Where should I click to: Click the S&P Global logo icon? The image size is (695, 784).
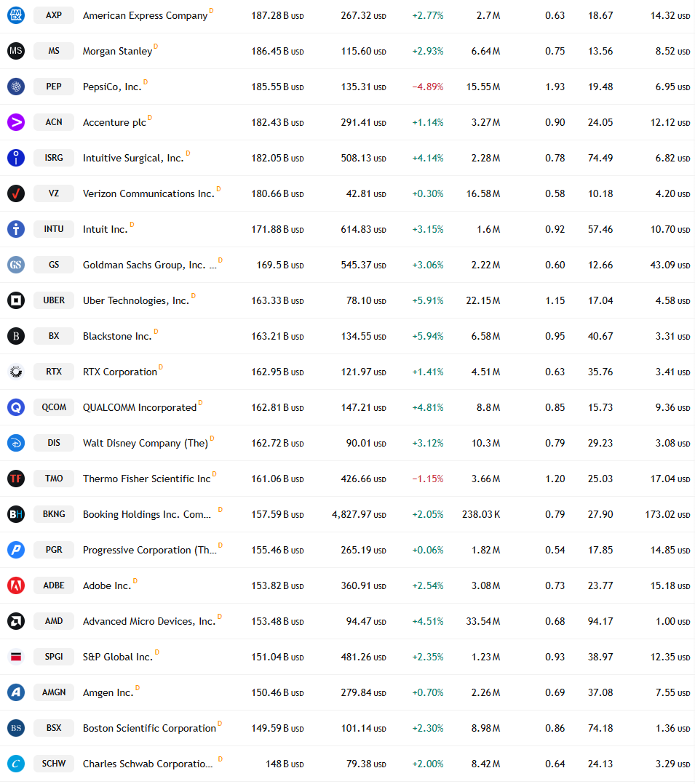point(16,657)
